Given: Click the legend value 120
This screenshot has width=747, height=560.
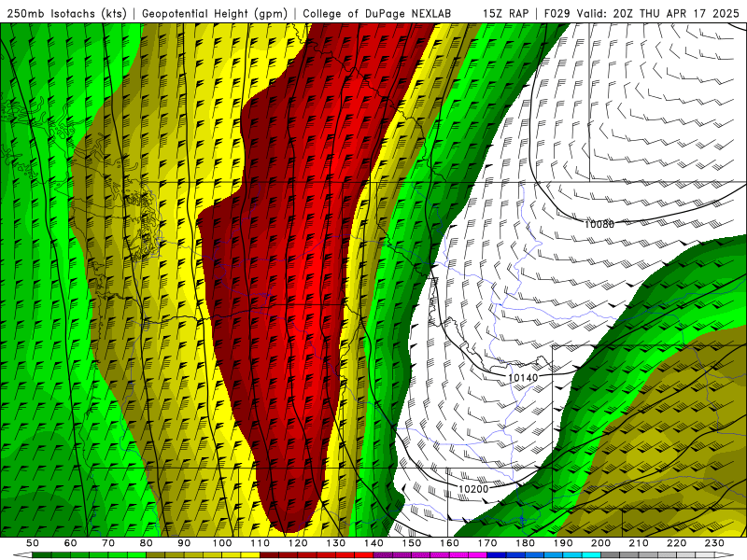Looking at the screenshot, I should pyautogui.click(x=298, y=543).
